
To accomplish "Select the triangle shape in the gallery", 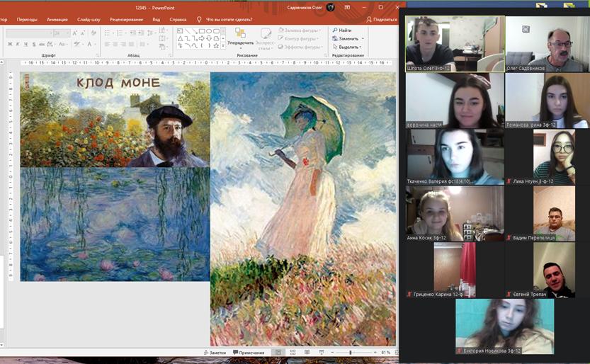I will [x=180, y=38].
